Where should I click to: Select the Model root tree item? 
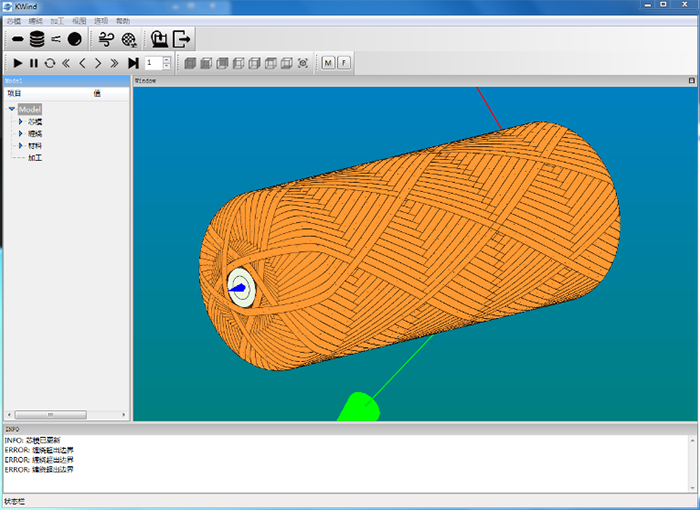click(x=30, y=109)
